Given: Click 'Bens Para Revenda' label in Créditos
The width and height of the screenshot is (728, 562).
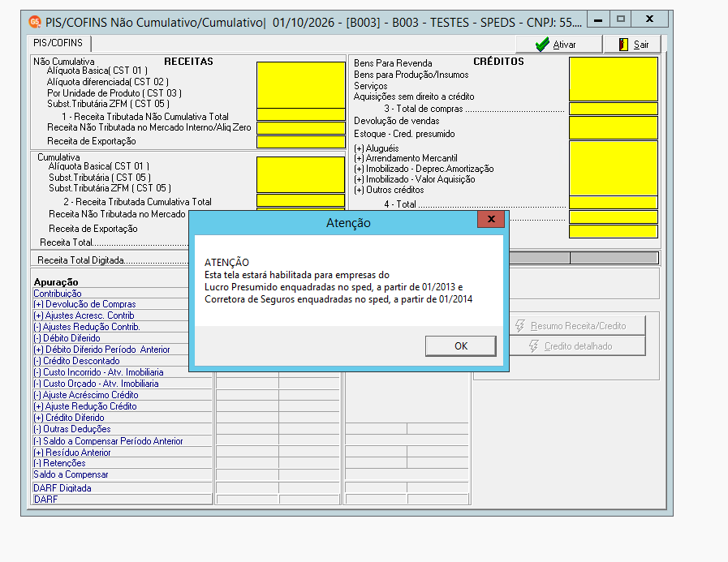Looking at the screenshot, I should point(393,63).
